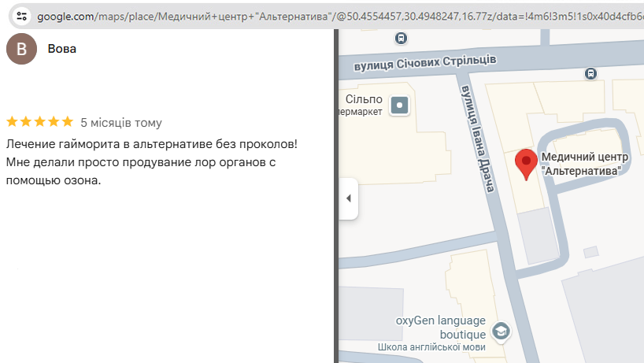Click the site information icon in address bar
The height and width of the screenshot is (363, 644).
(22, 15)
